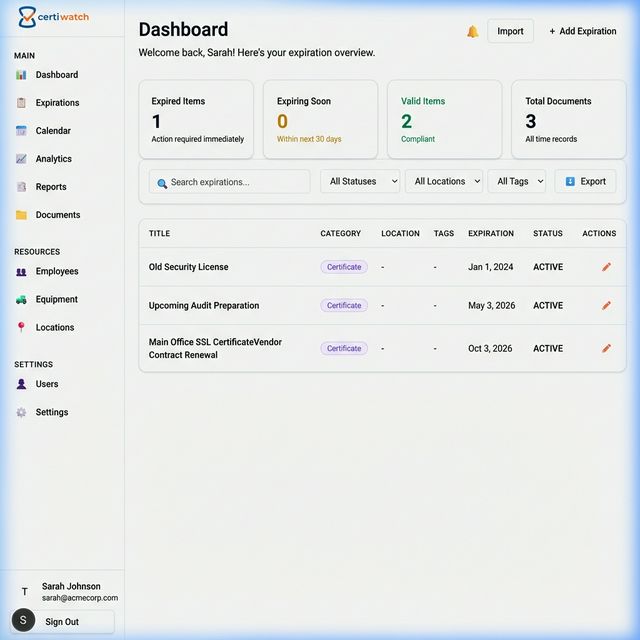Screen dimensions: 640x640
Task: Click Oct 3, 2026 expiration date
Action: click(490, 348)
